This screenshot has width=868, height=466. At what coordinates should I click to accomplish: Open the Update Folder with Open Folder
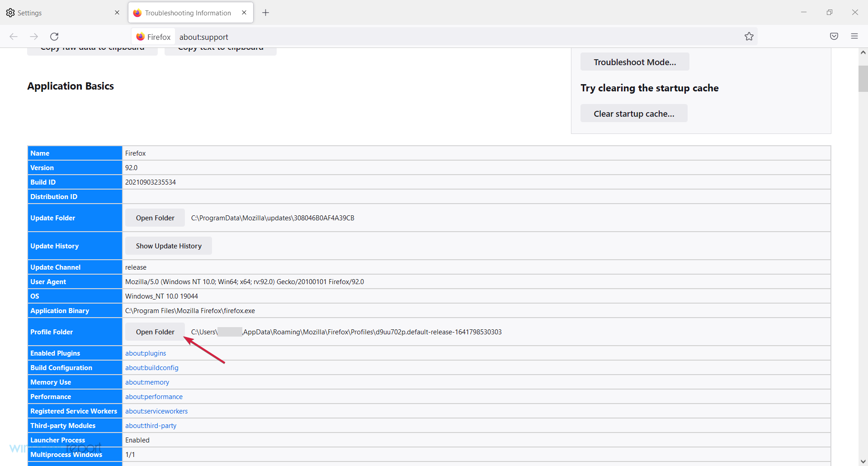(155, 218)
